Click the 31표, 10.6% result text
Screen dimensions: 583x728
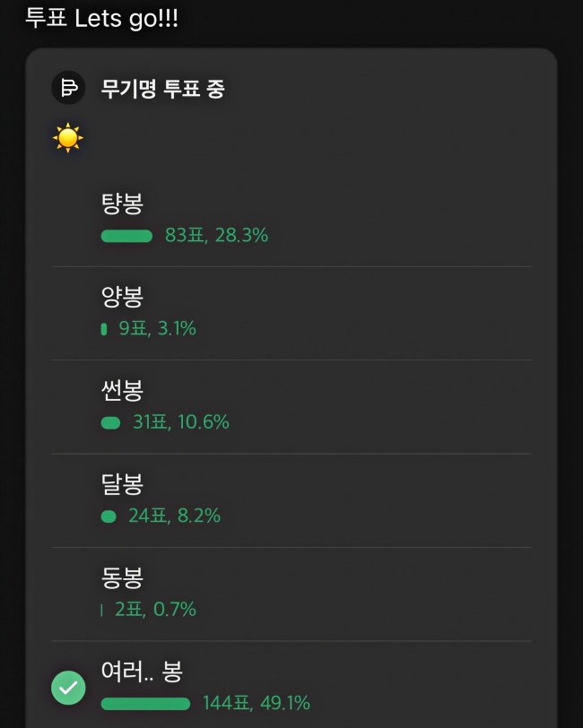[180, 422]
